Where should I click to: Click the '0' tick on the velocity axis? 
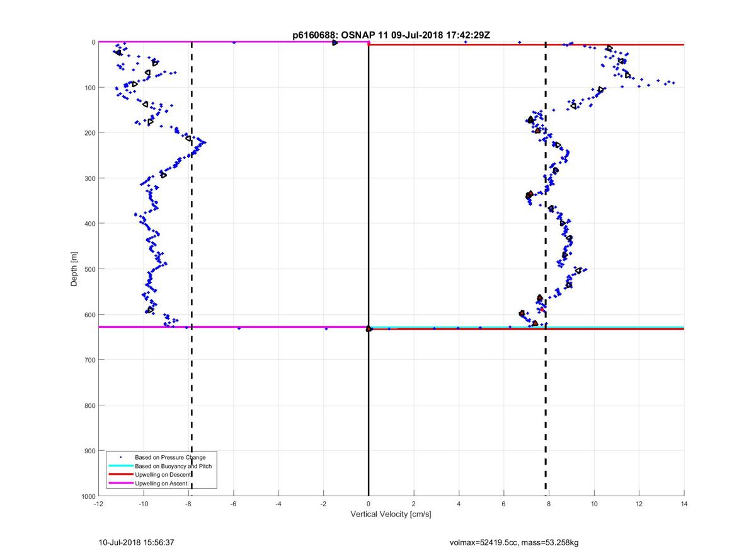tap(369, 504)
